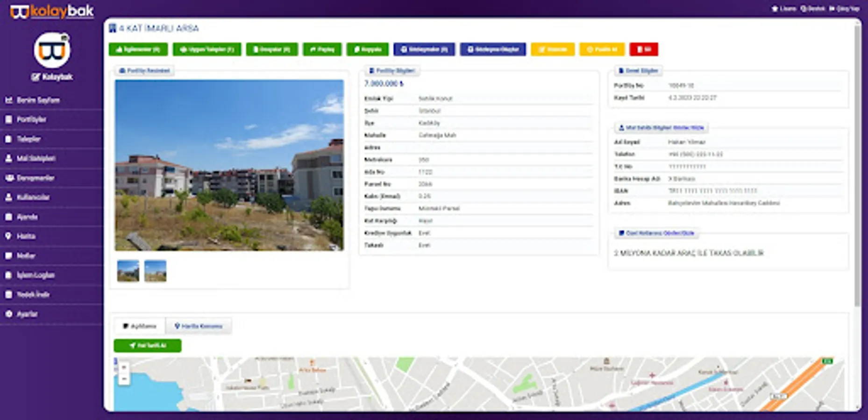Click the red Sil delete button
The image size is (868, 420).
(644, 49)
